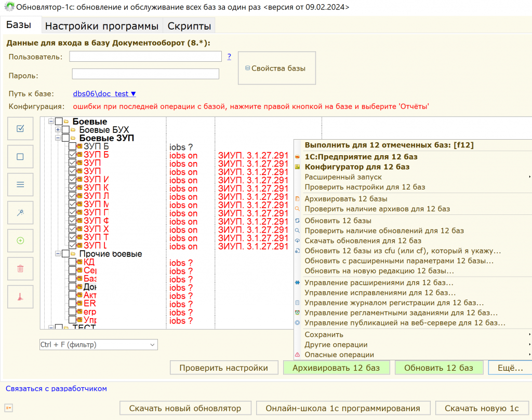
Task: Check the unchecked black ЗУП Б base checkbox
Action: pyautogui.click(x=72, y=146)
